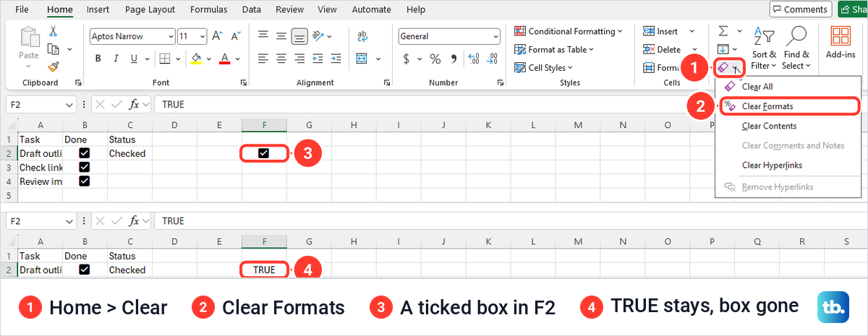Click the Cut scissors icon
Viewport: 868px width, 336px height.
[54, 32]
